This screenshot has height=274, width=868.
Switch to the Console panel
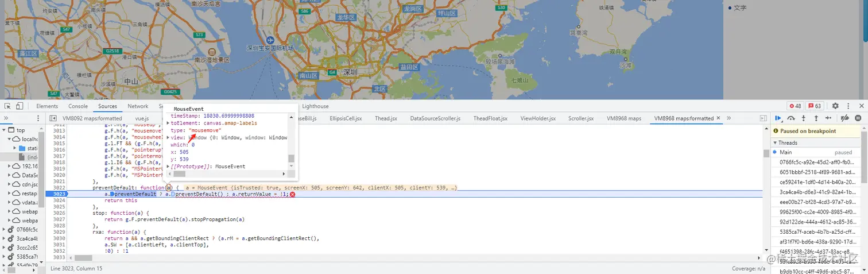pyautogui.click(x=78, y=106)
